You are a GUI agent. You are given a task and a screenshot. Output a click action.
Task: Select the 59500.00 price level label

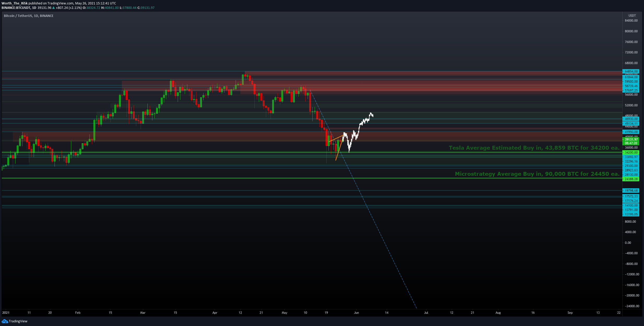(631, 82)
